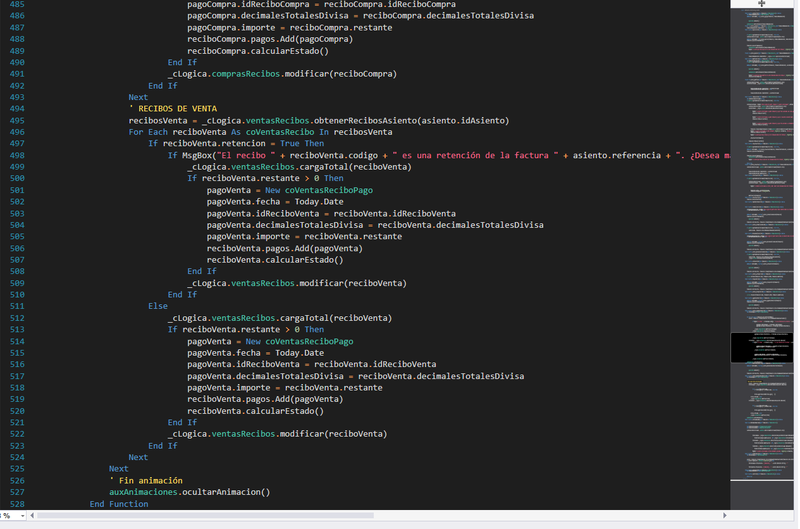Click the highlighted viewport block in the minimap
Image resolution: width=800 pixels, height=529 pixels.
(x=762, y=347)
